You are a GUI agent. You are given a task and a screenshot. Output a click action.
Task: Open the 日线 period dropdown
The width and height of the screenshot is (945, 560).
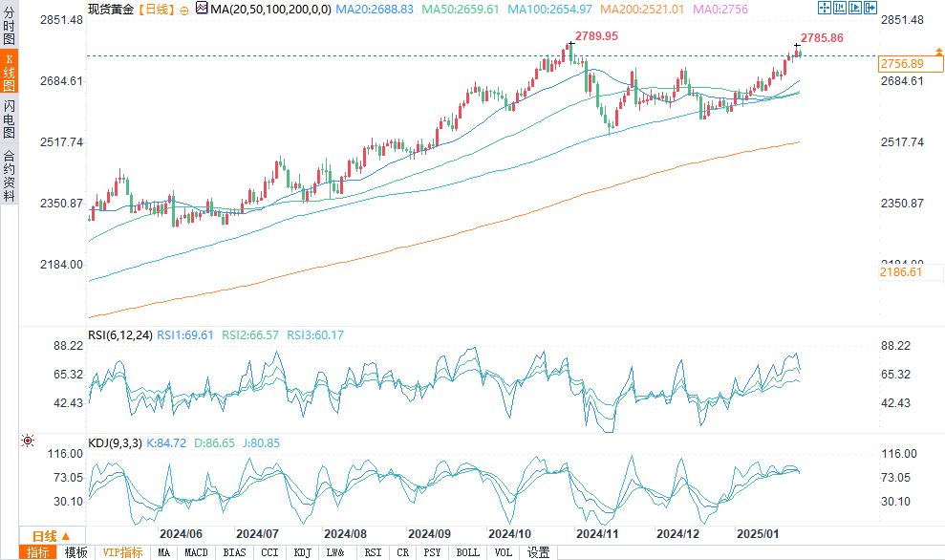(x=52, y=536)
